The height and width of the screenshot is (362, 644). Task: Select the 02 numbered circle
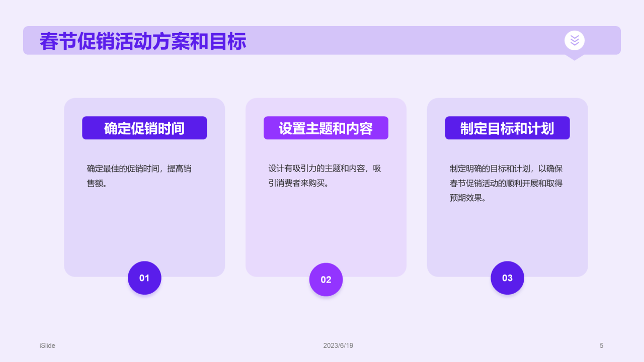point(326,280)
